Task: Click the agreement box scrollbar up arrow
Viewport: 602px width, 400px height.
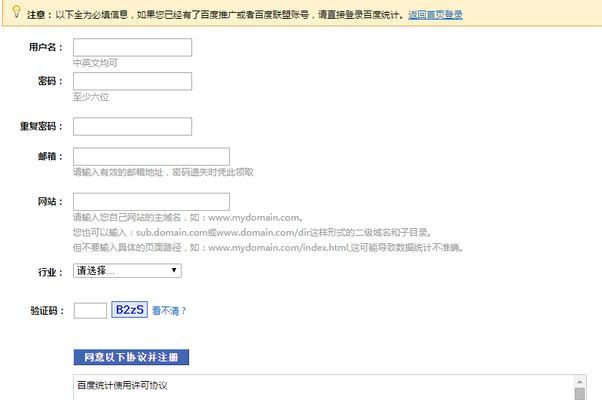Action: [580, 382]
